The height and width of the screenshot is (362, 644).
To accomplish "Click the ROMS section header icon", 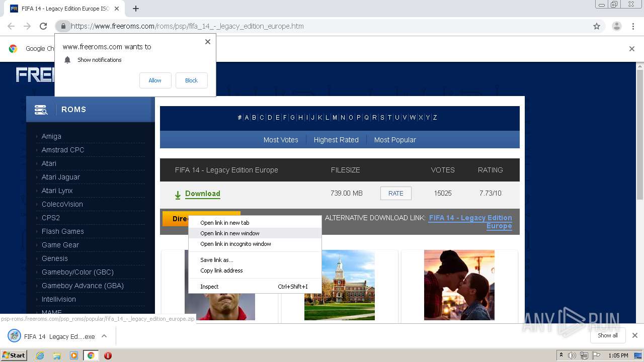I will click(41, 110).
